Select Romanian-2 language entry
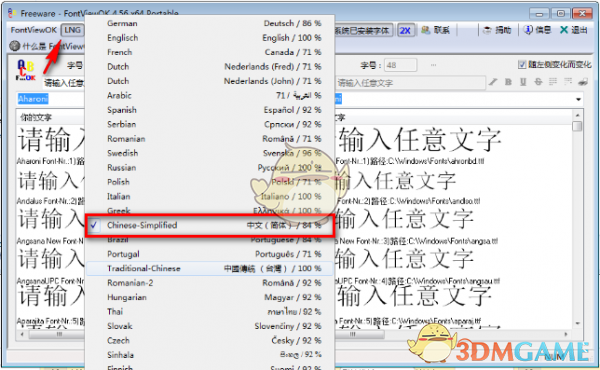This screenshot has height=370, width=600. 210,283
